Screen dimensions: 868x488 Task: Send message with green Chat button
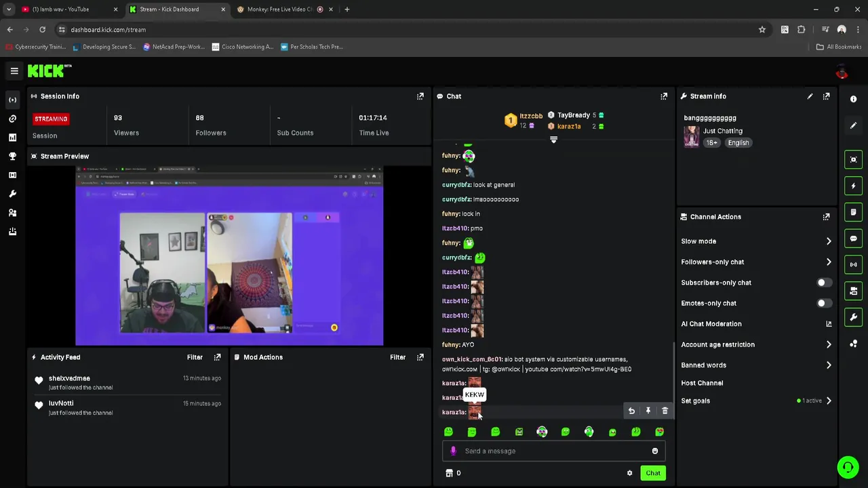point(653,473)
